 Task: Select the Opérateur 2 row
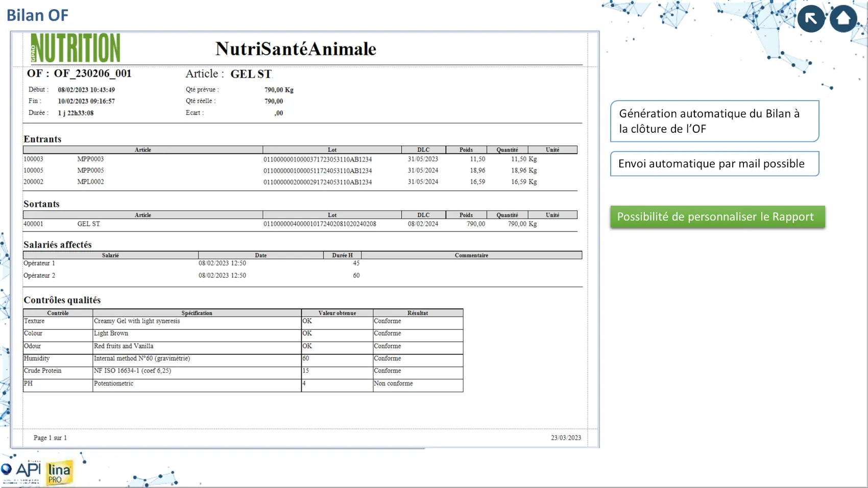[x=39, y=276]
